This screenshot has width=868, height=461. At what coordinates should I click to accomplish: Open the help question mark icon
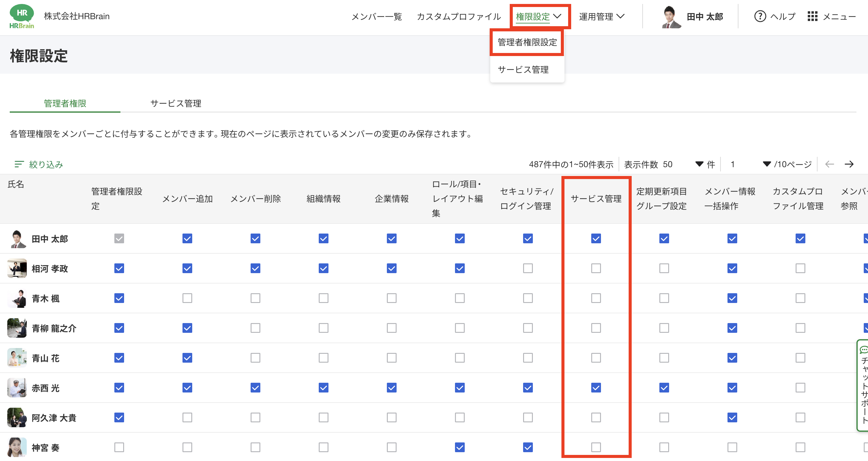coord(760,16)
